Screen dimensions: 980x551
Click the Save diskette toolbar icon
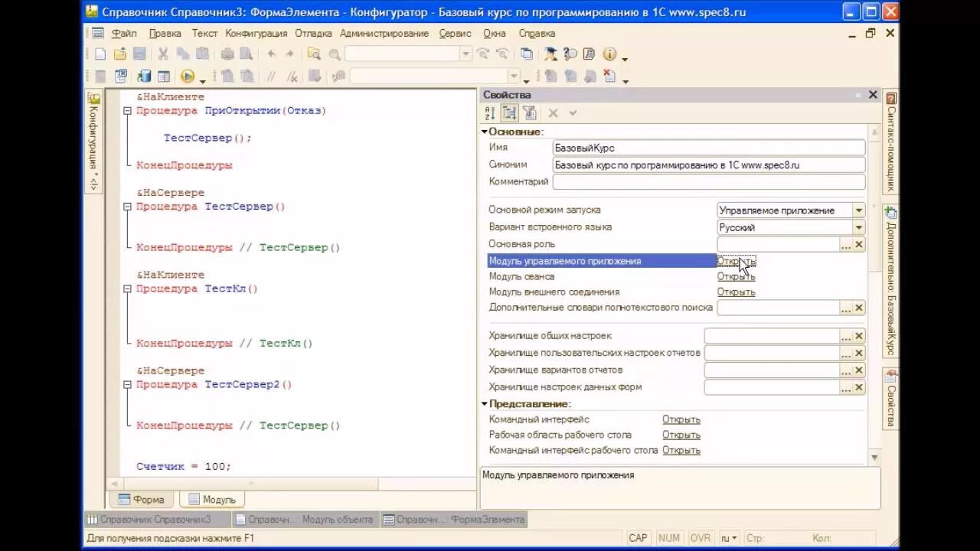tap(139, 54)
